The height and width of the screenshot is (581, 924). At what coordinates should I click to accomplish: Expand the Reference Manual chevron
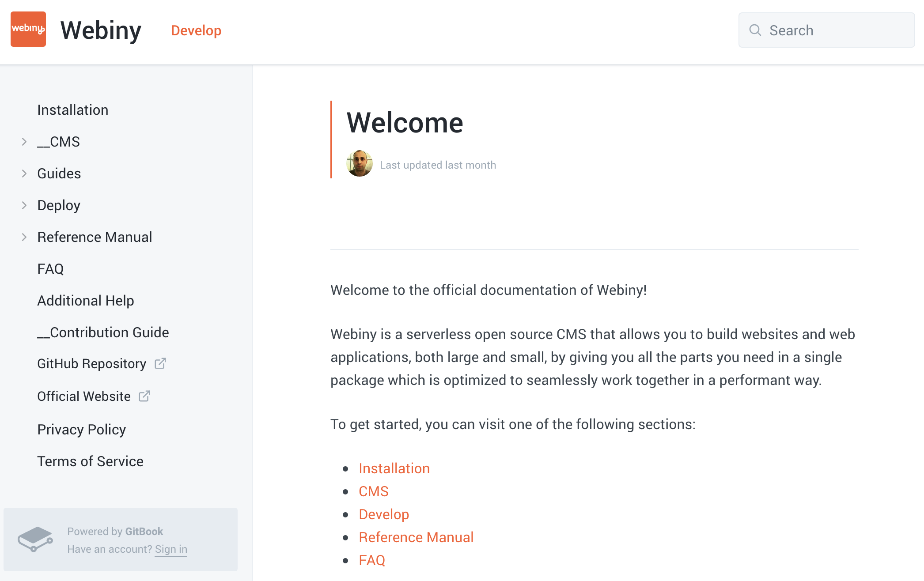click(24, 237)
